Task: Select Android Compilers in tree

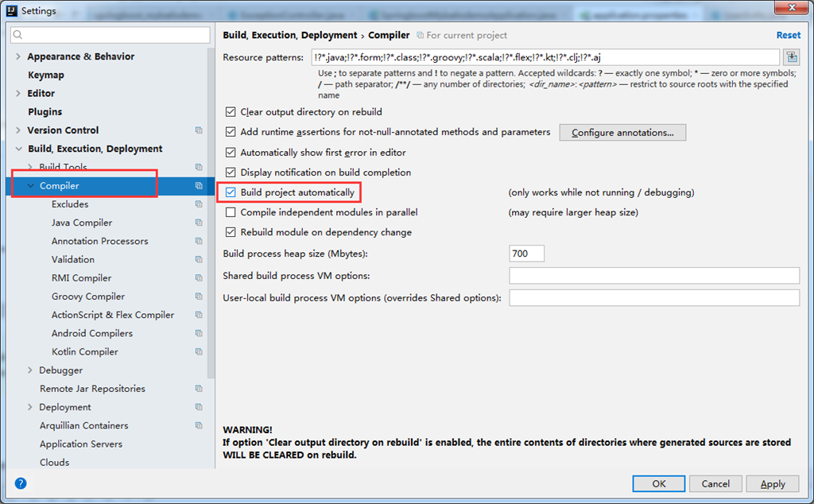Action: [x=92, y=333]
